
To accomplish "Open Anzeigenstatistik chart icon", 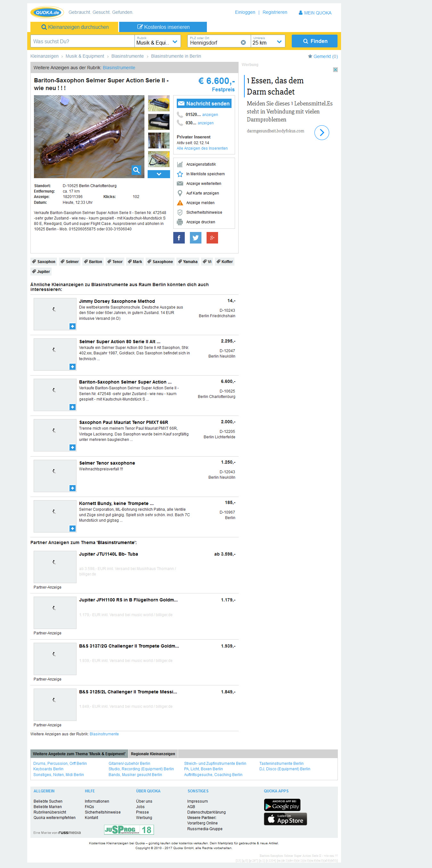I will point(180,164).
